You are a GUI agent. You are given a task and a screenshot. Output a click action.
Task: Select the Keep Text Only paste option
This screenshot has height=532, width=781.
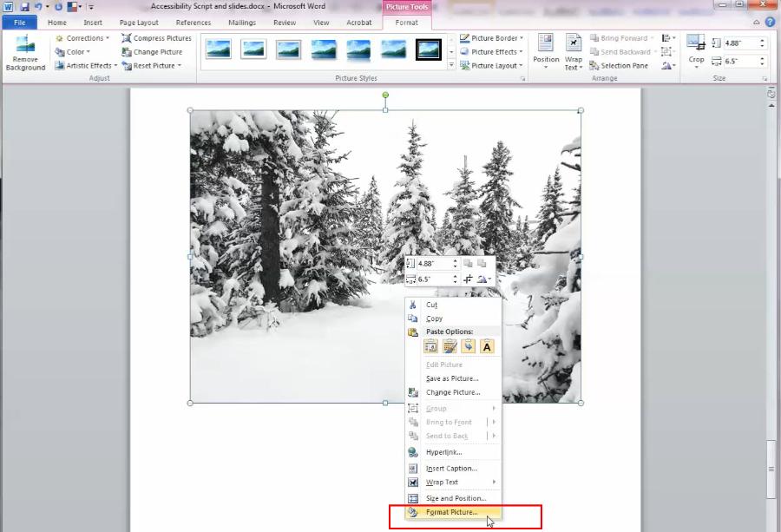(x=486, y=345)
